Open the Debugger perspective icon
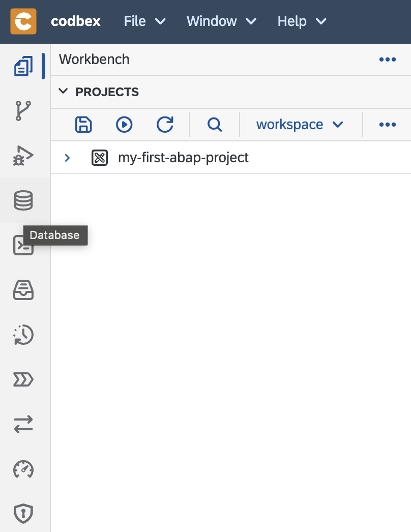The image size is (411, 532). 23,156
